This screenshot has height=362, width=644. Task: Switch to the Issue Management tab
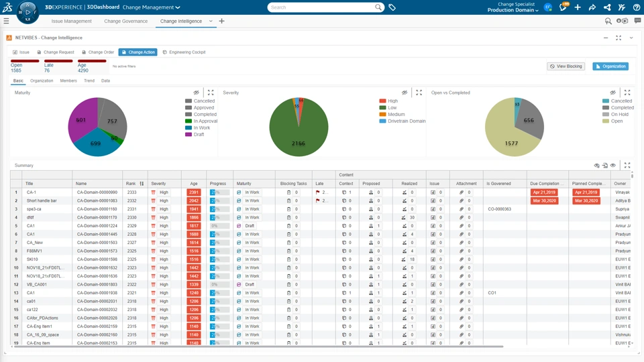pyautogui.click(x=72, y=21)
